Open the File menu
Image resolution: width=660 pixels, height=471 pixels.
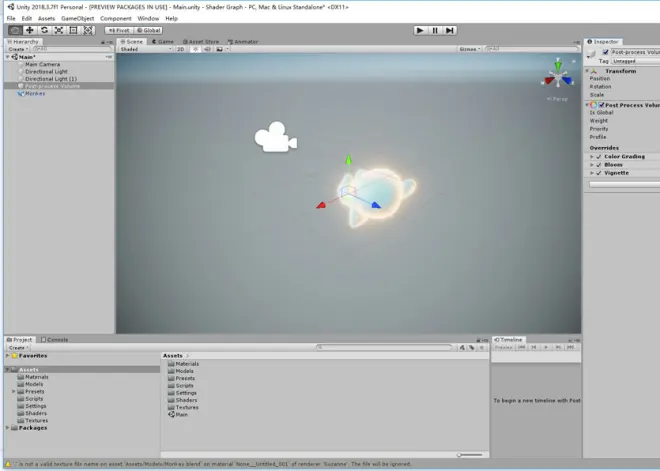tap(11, 19)
